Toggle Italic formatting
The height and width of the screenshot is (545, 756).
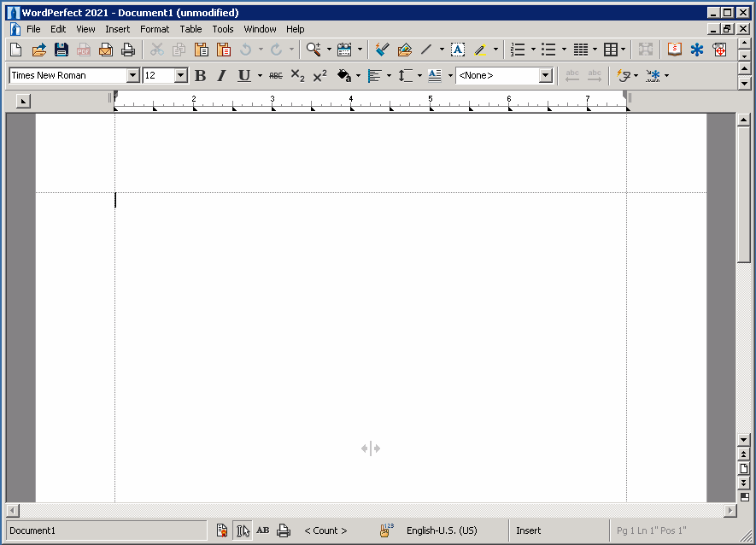(x=221, y=76)
